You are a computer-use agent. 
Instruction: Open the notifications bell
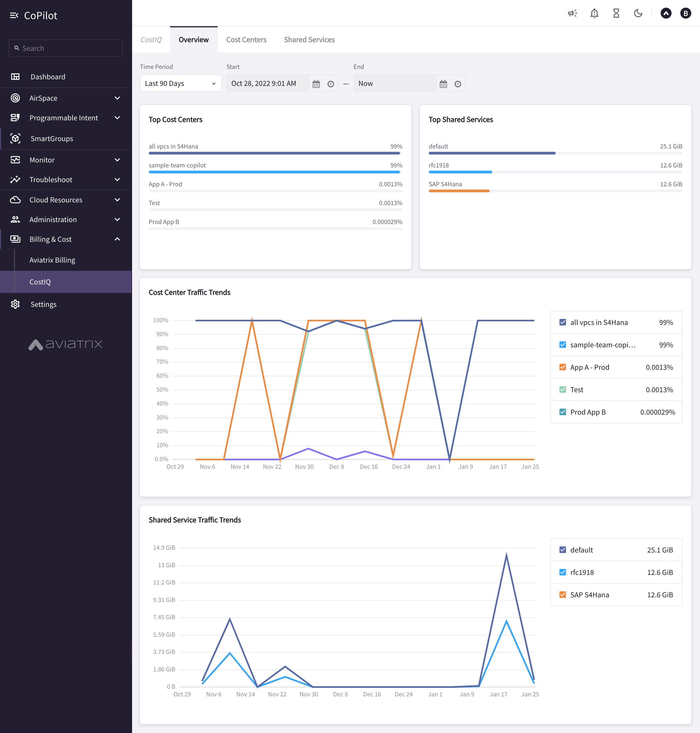click(594, 13)
